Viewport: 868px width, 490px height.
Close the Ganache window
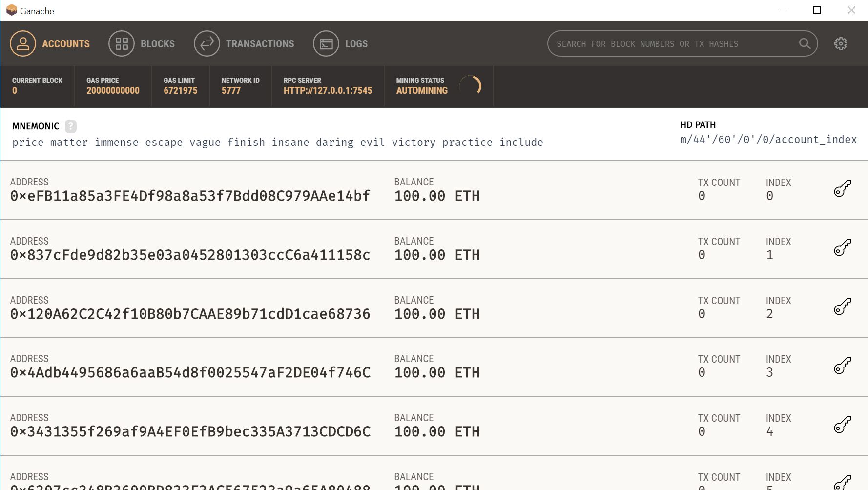click(851, 10)
